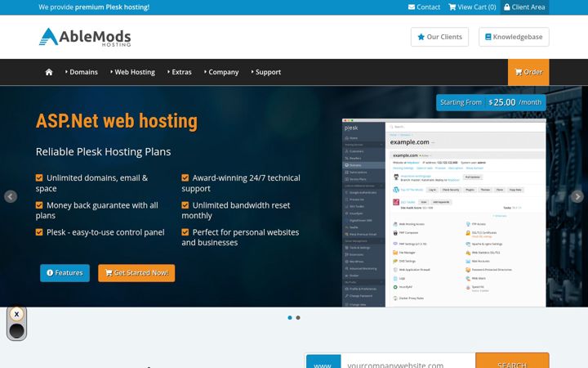Expand the Company menu
This screenshot has width=588, height=368.
coord(221,72)
